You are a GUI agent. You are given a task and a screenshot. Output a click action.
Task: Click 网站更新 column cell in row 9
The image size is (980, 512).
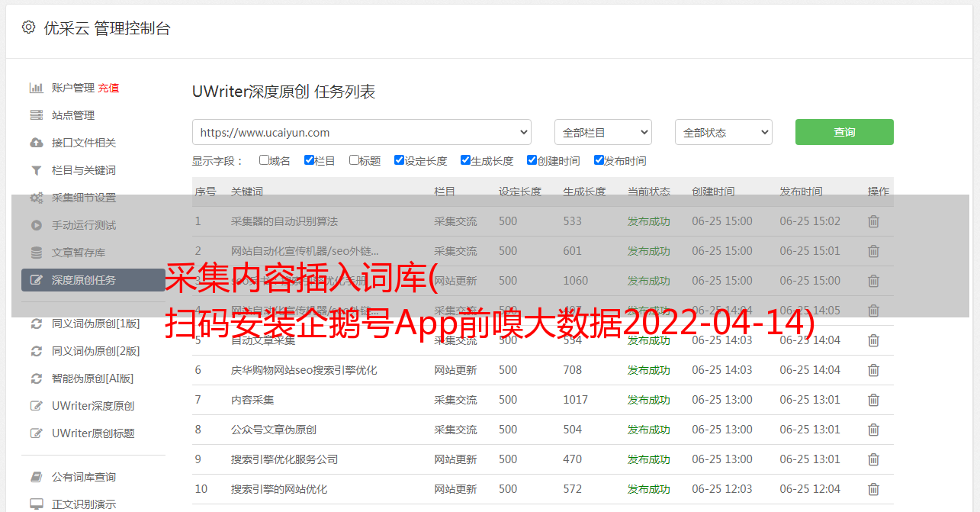[455, 459]
